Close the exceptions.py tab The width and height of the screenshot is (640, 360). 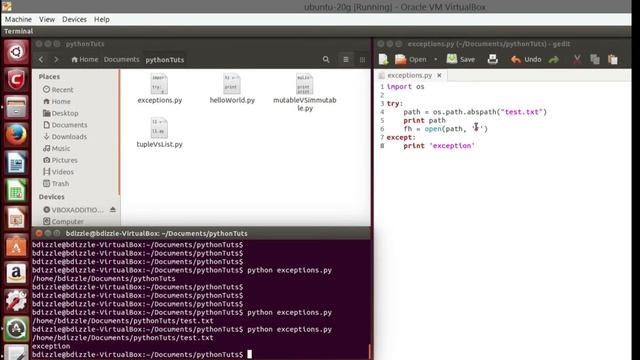tap(439, 75)
